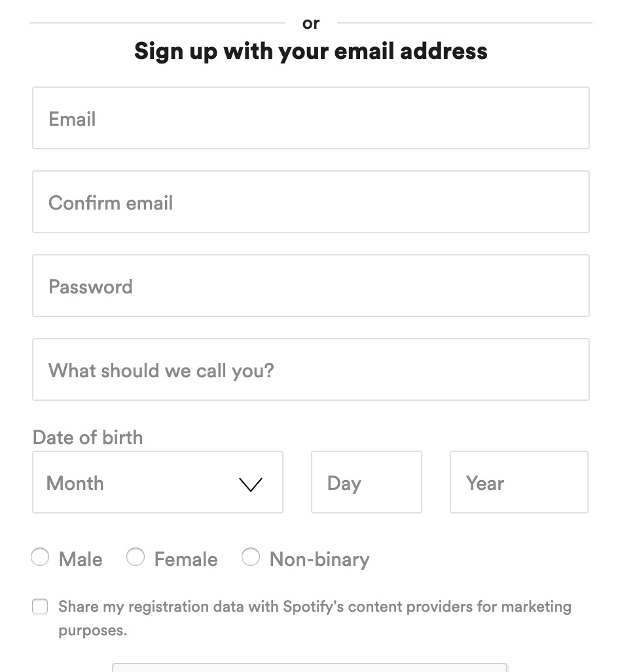Click the Date of birth label
This screenshot has width=618, height=672.
(x=88, y=437)
